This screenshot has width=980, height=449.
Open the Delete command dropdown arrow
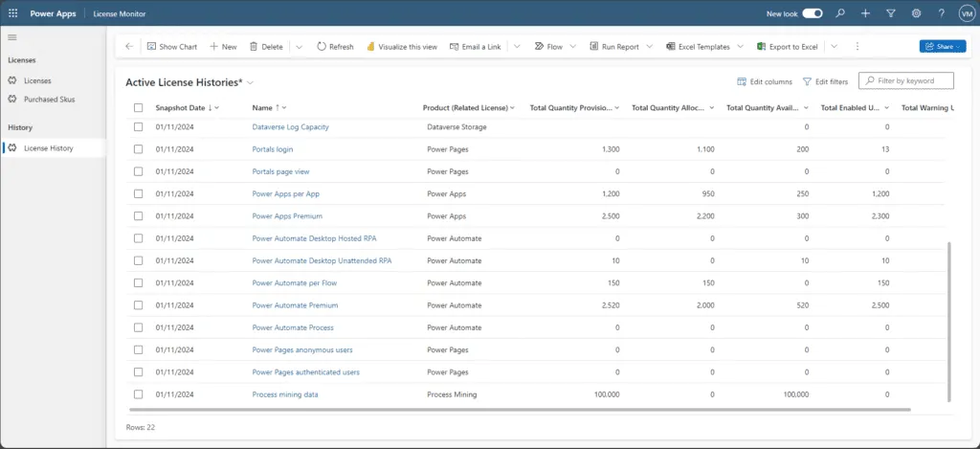(299, 46)
